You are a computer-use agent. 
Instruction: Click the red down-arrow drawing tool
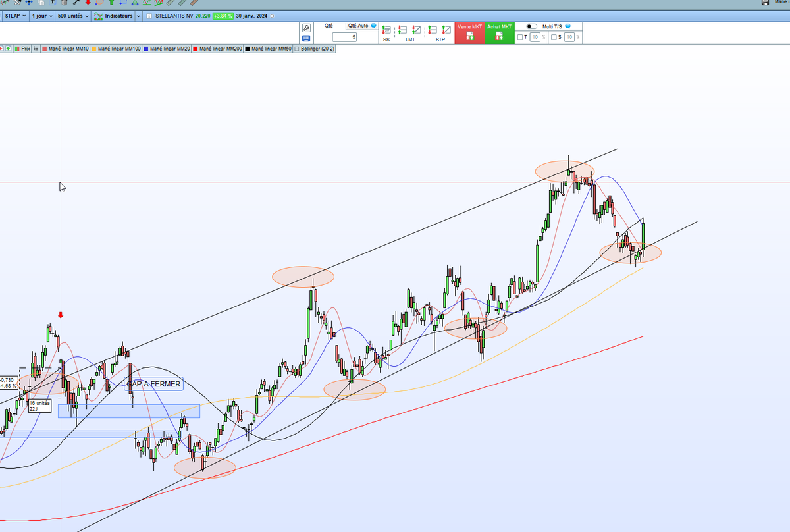(x=88, y=3)
